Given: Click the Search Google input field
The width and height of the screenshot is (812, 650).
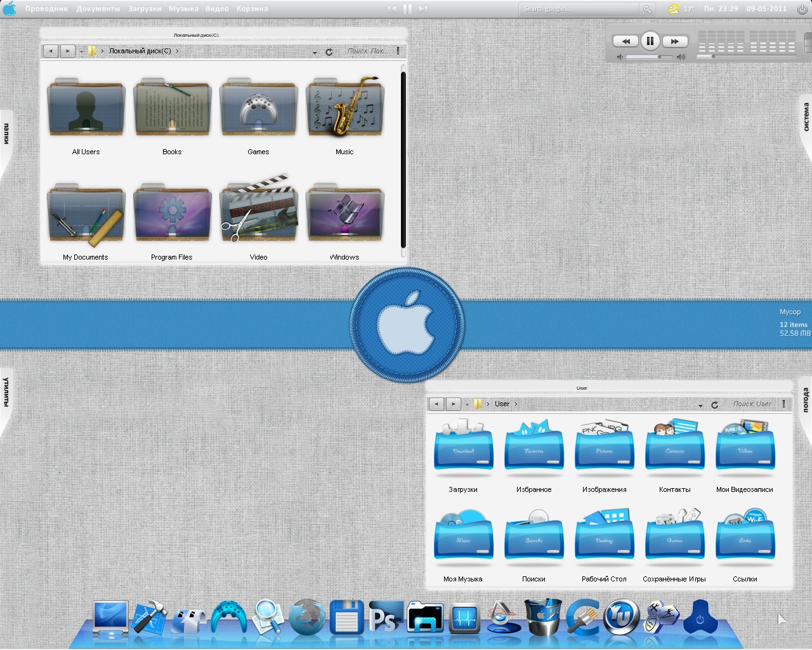Looking at the screenshot, I should 579,9.
